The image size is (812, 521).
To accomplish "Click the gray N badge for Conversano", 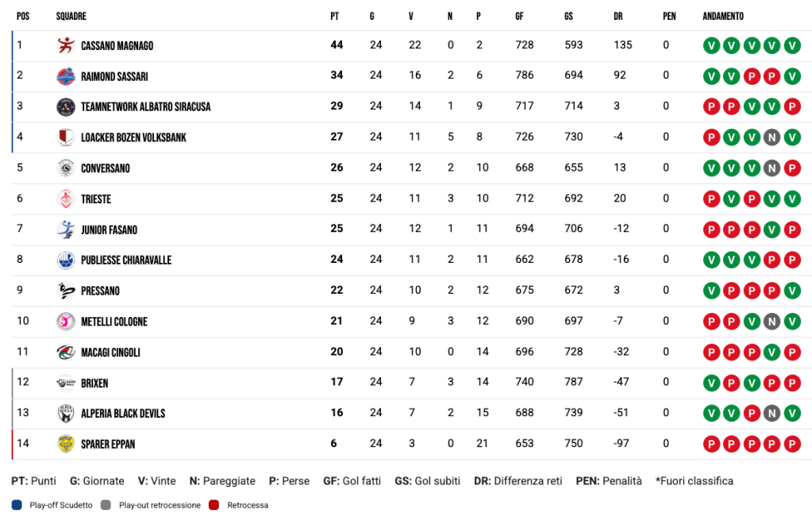I will coord(771,168).
